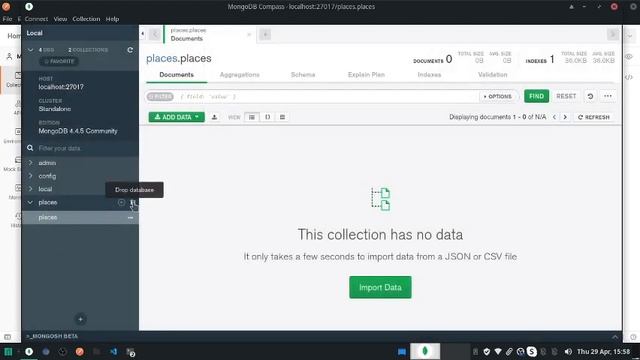Open the Aggregations tab
The image size is (640, 360).
(x=240, y=75)
